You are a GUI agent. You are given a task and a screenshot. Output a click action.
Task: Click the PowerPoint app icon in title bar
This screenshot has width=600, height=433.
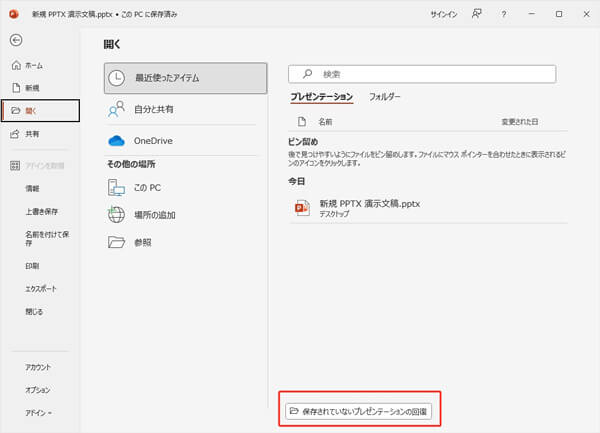(x=14, y=14)
